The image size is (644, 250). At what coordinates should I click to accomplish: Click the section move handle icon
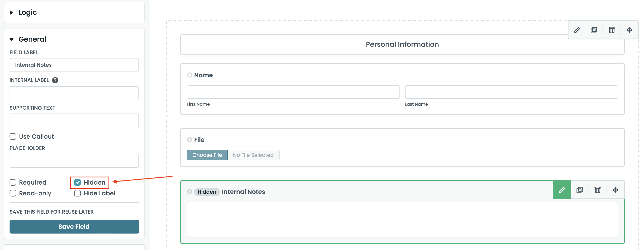629,30
